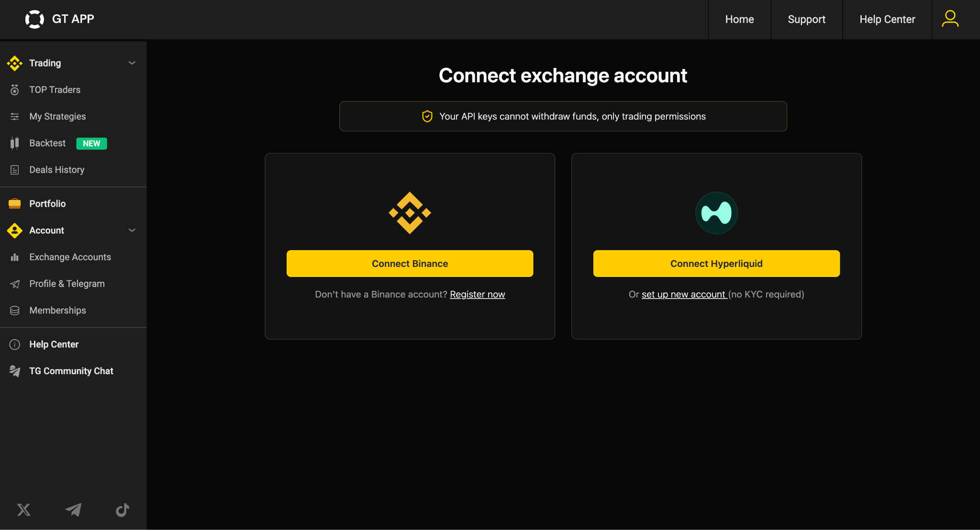The image size is (980, 530).
Task: Click the Trading diamond icon
Action: coord(15,63)
